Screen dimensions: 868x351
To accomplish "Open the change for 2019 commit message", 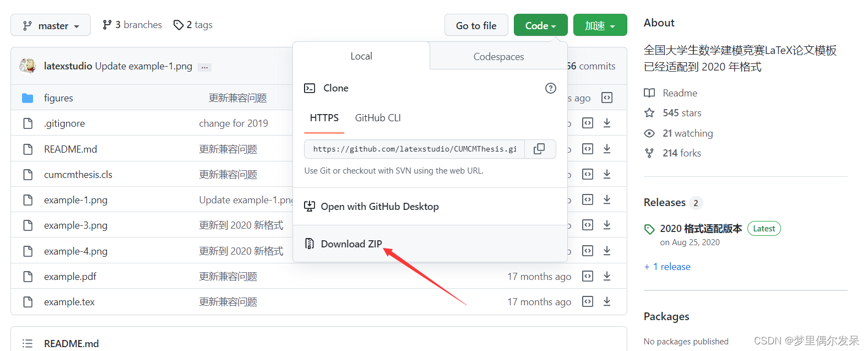I will point(234,123).
